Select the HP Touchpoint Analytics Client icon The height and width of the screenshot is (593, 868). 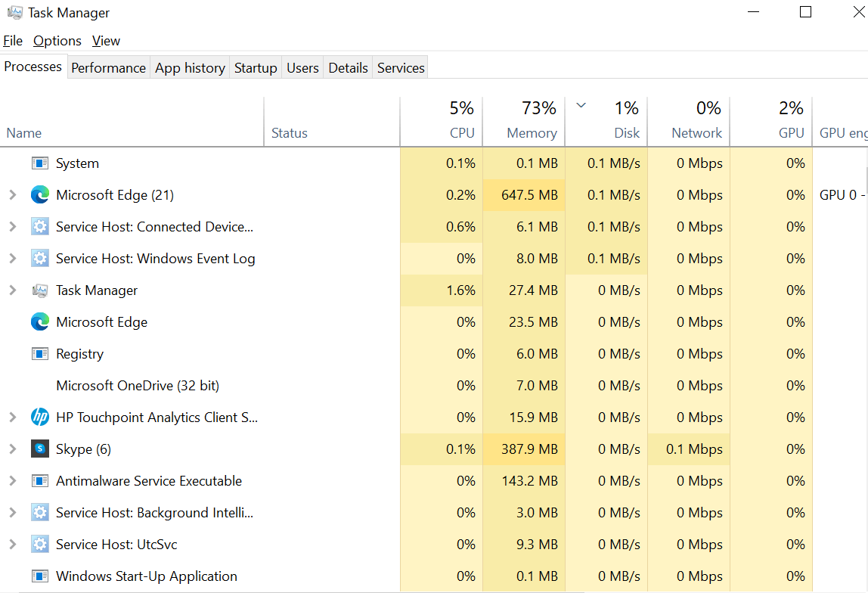click(39, 417)
